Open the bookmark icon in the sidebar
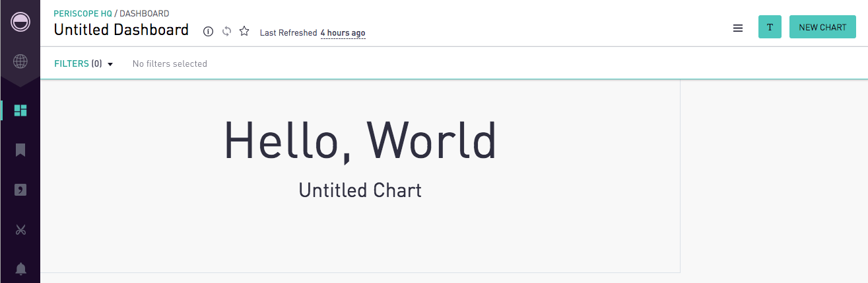 point(20,150)
